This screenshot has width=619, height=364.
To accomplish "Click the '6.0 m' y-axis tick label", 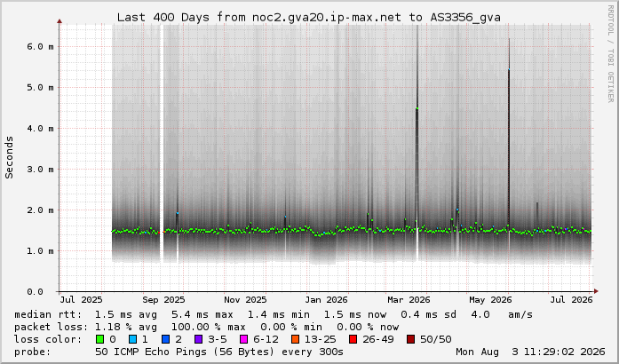I will click(40, 46).
